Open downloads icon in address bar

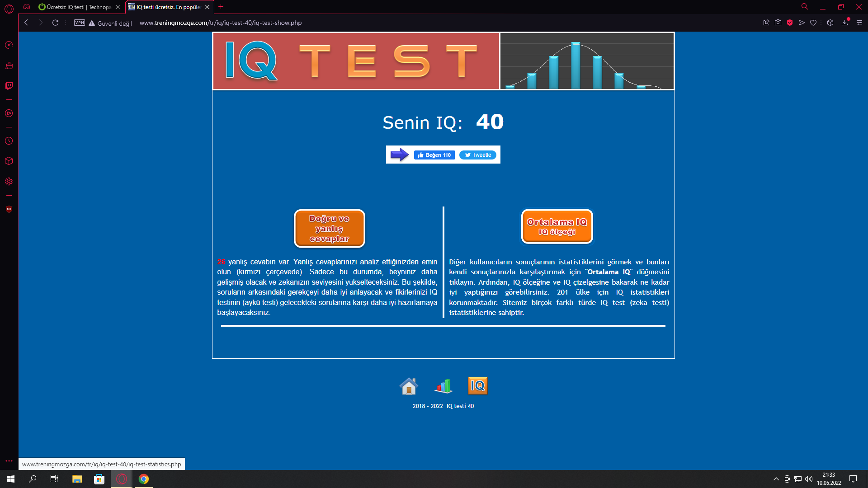(844, 23)
